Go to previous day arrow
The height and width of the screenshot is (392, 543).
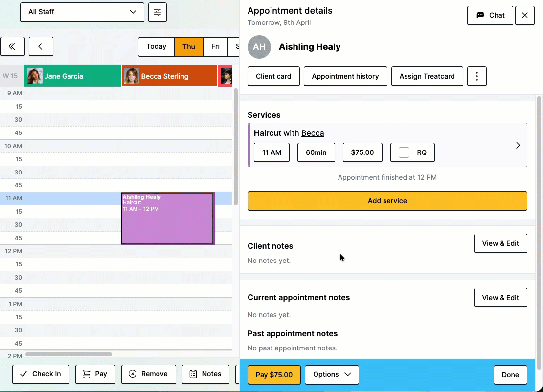41,46
